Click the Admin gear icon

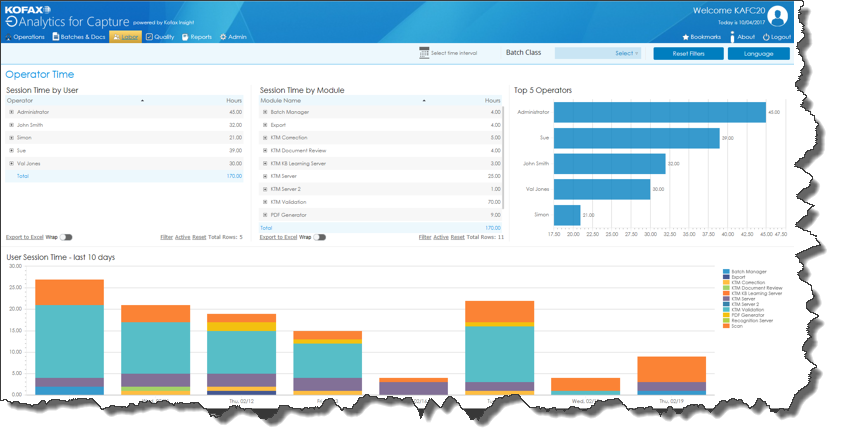point(223,37)
